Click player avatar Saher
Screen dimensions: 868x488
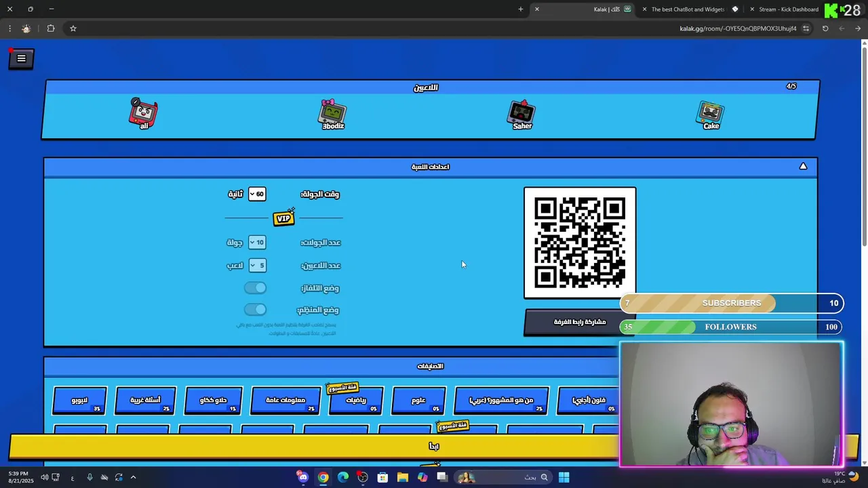(x=522, y=114)
